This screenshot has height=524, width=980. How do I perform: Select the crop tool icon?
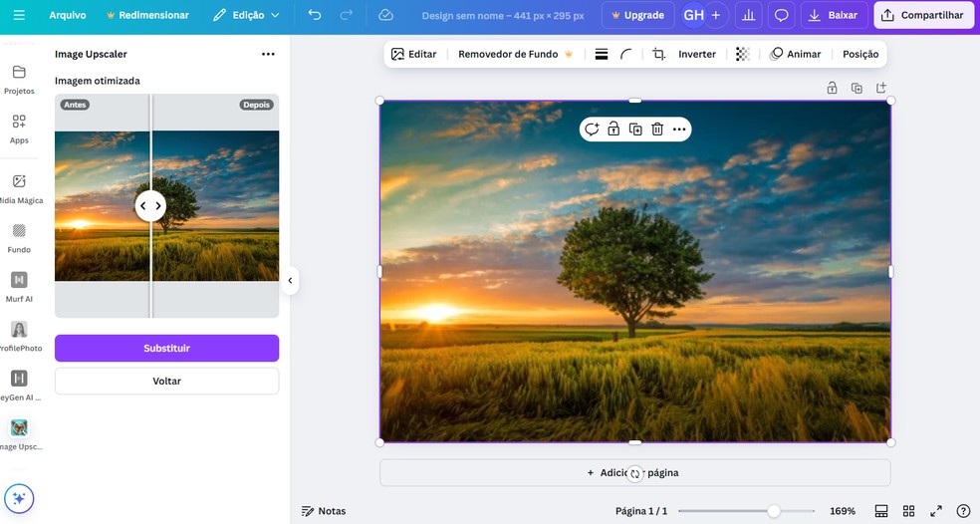click(x=658, y=54)
